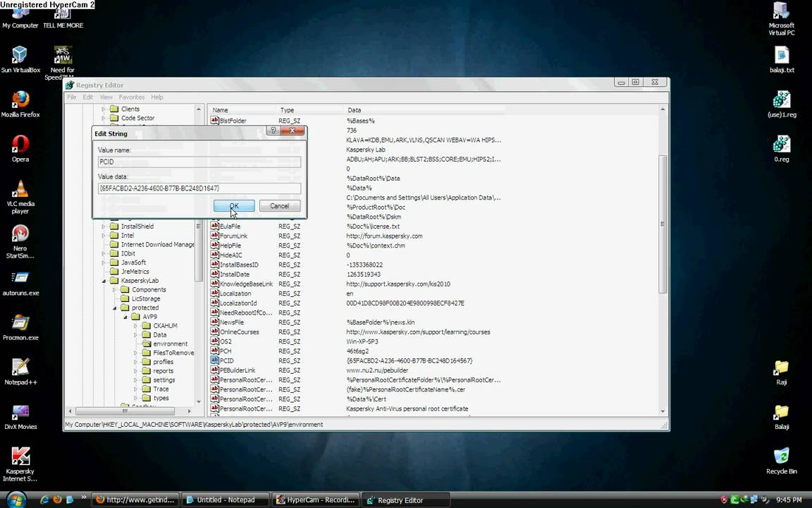Click the string icon beside EulaFile

pyautogui.click(x=214, y=226)
